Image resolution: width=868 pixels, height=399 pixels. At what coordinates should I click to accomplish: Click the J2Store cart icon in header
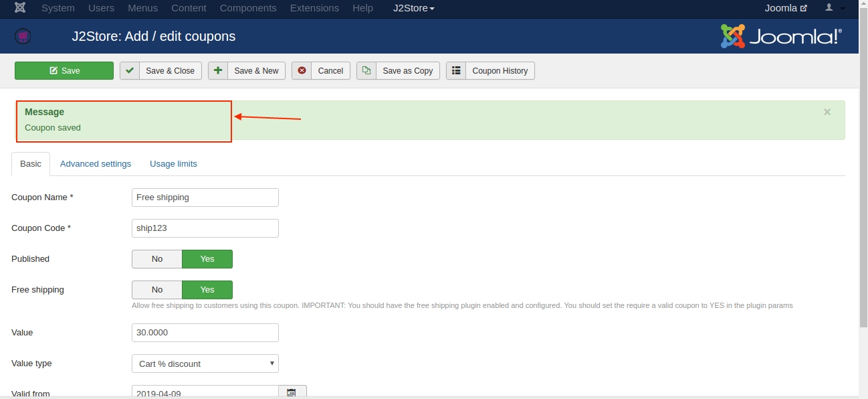click(23, 36)
